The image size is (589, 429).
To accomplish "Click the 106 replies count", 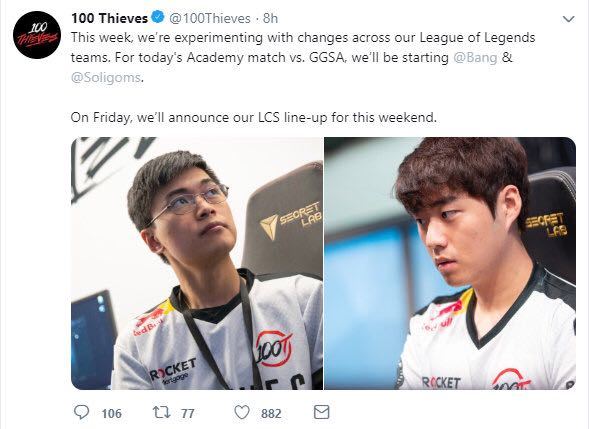I will coord(112,414).
